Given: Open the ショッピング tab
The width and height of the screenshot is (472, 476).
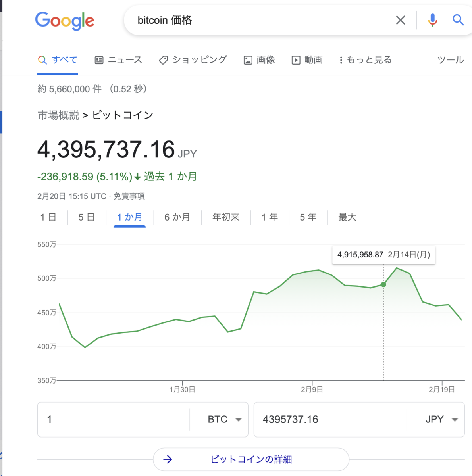Looking at the screenshot, I should [x=193, y=60].
